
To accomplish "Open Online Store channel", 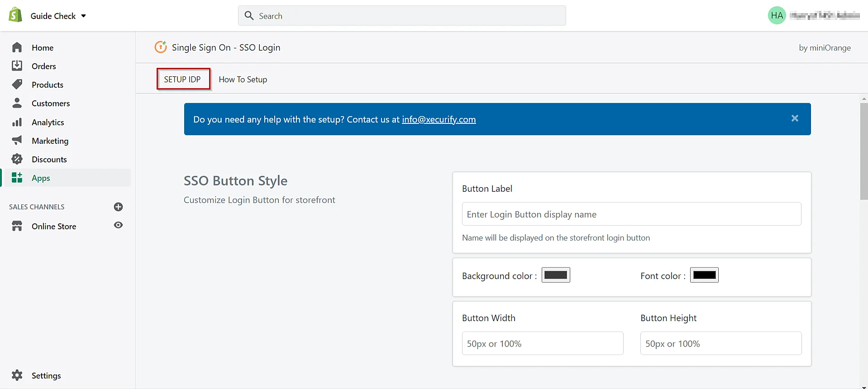I will (54, 226).
